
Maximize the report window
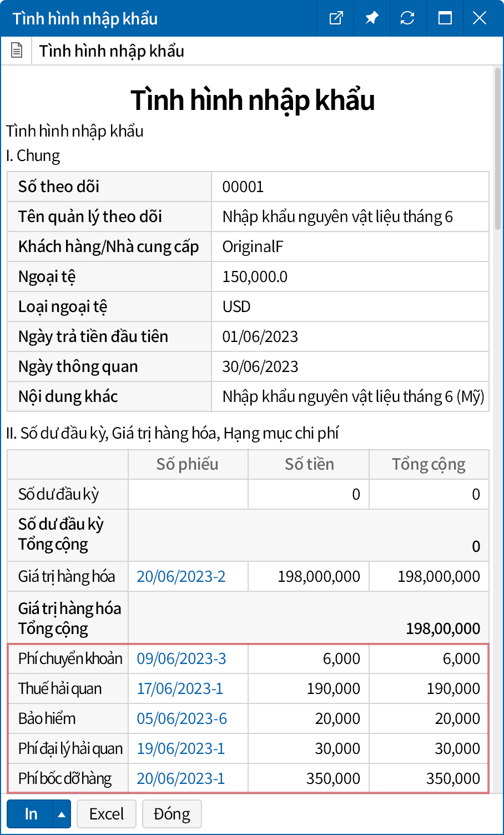(x=445, y=18)
